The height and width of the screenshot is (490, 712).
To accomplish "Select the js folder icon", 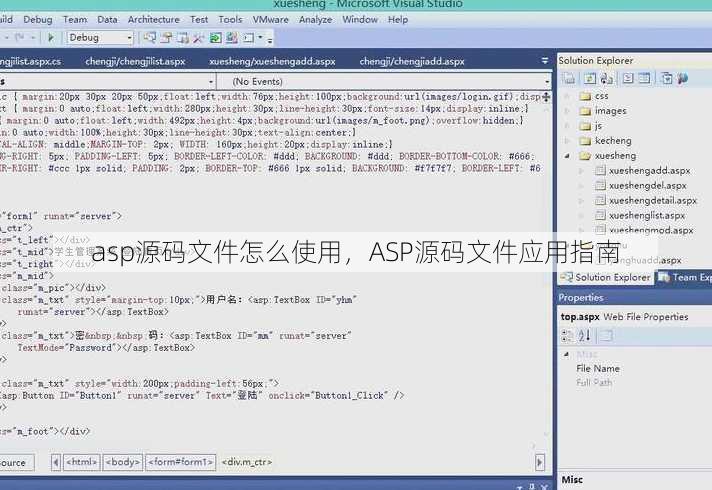I will pyautogui.click(x=585, y=126).
